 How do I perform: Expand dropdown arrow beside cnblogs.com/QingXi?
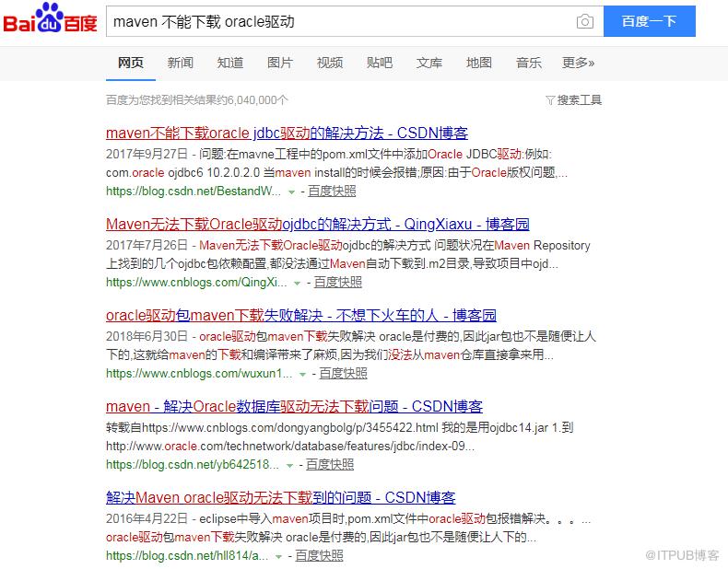297,284
